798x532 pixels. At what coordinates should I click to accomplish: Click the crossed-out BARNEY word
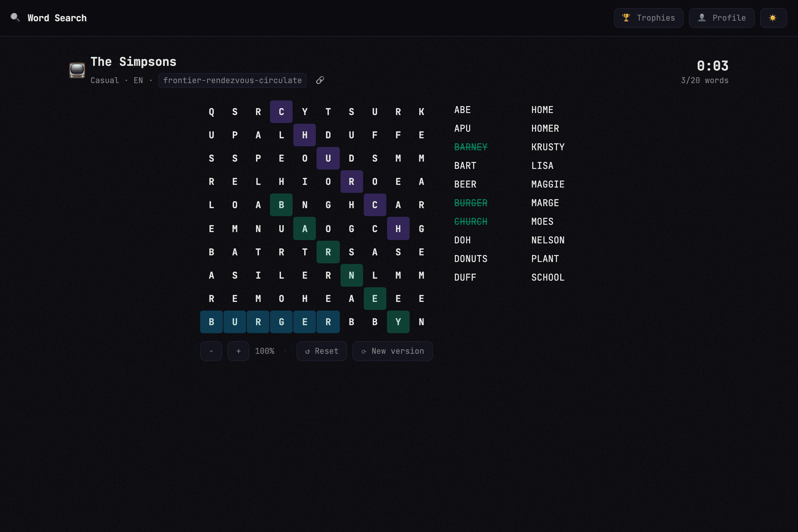point(470,147)
